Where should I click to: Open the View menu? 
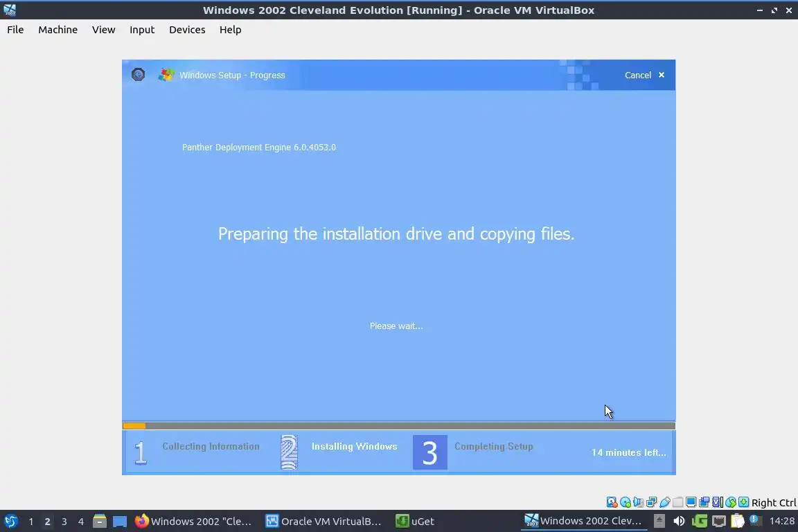point(103,30)
